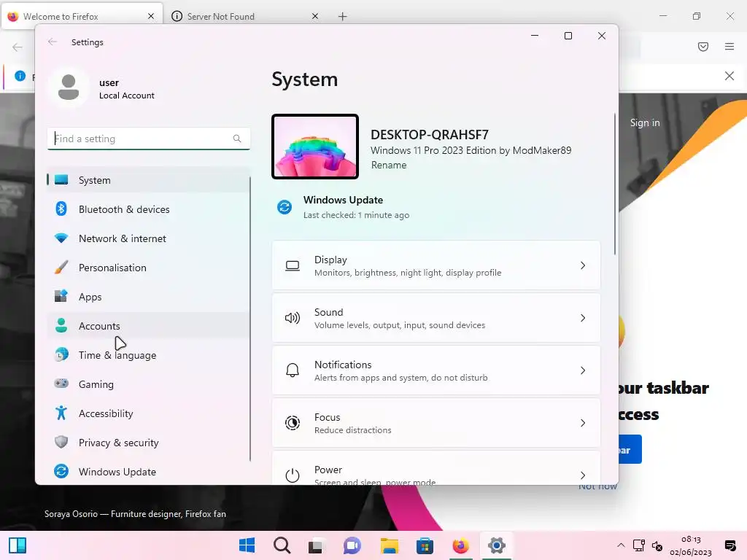Click the Settings content scrollbar

coord(615,184)
